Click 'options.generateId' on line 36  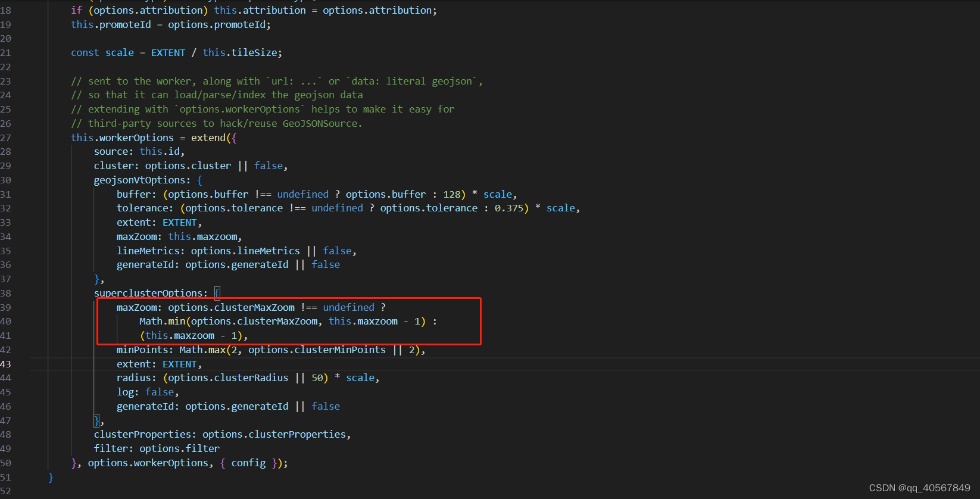[237, 264]
